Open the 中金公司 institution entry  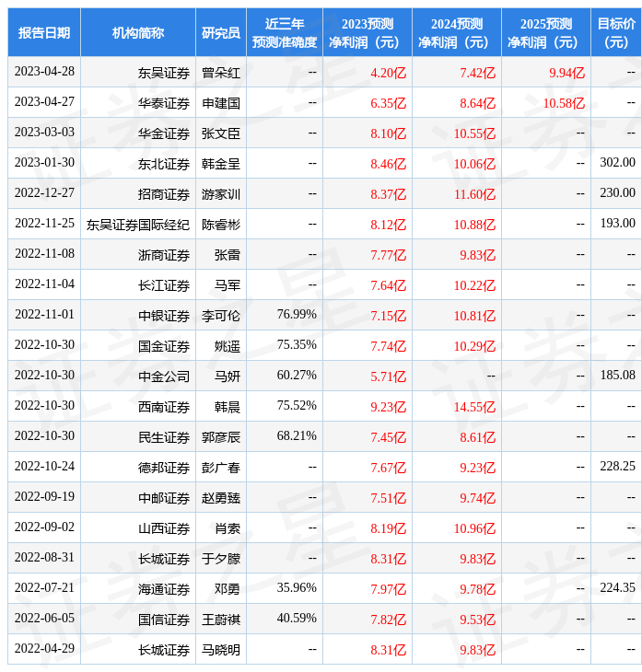coord(164,377)
